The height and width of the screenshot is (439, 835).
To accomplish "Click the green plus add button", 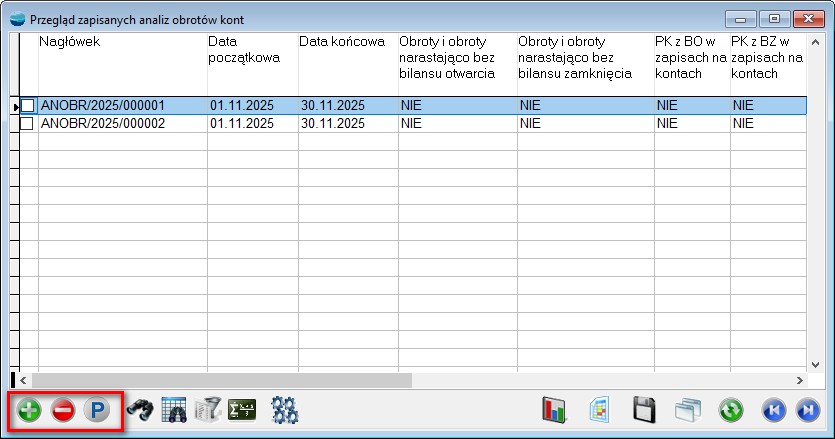I will point(29,411).
